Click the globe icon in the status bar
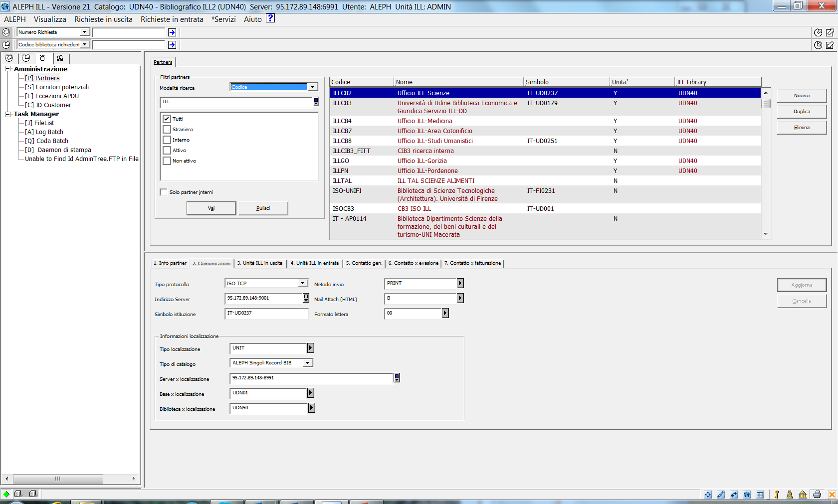838x504 pixels. 747,495
